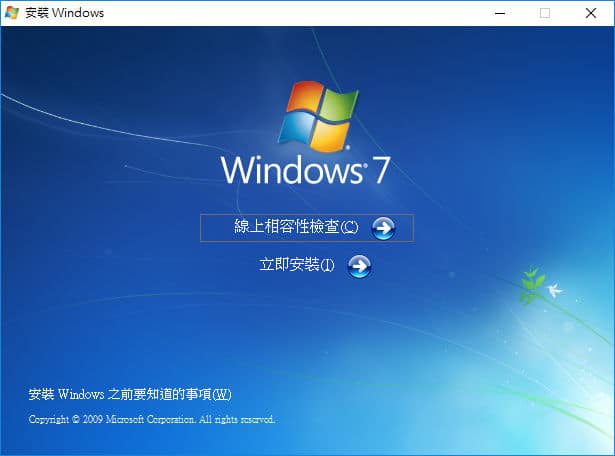Click the Windows setup icon in title bar
This screenshot has width=615, height=456.
pyautogui.click(x=12, y=13)
